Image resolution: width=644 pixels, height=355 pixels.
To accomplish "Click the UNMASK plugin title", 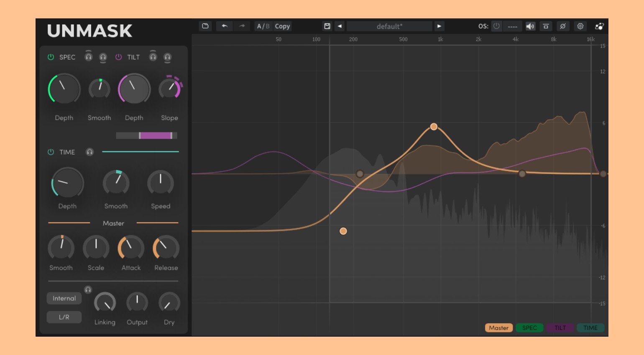I will [89, 31].
